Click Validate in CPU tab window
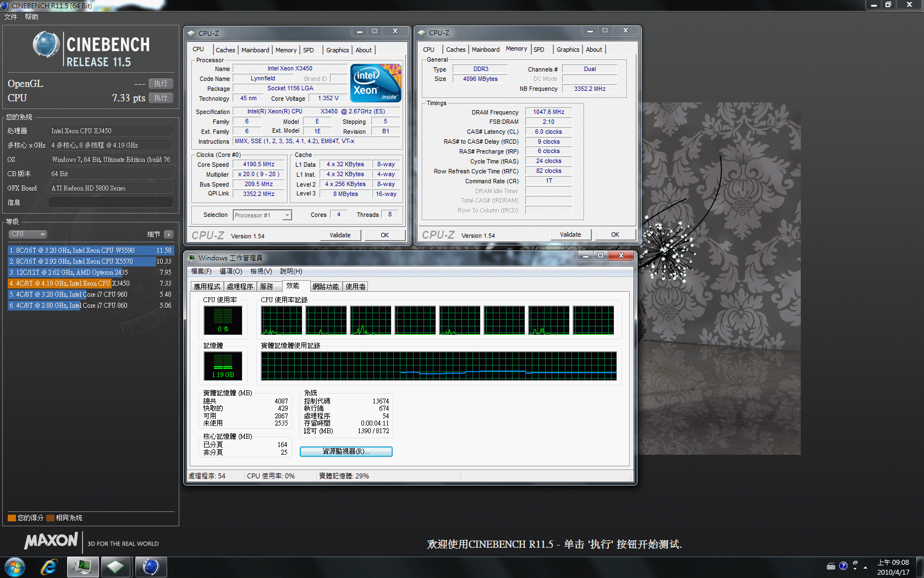This screenshot has height=578, width=924. click(x=340, y=235)
